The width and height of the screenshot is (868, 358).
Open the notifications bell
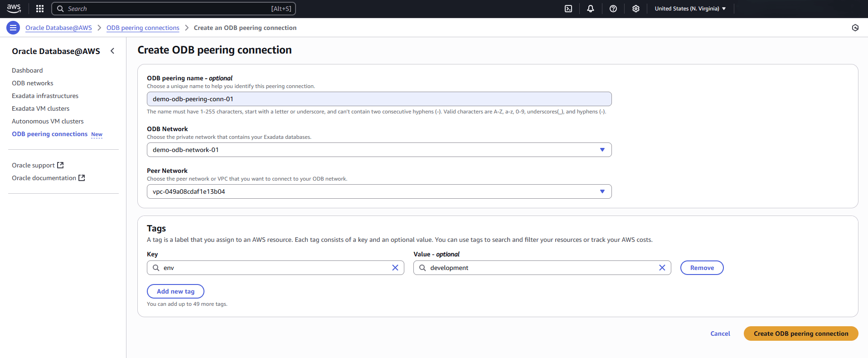pyautogui.click(x=590, y=9)
